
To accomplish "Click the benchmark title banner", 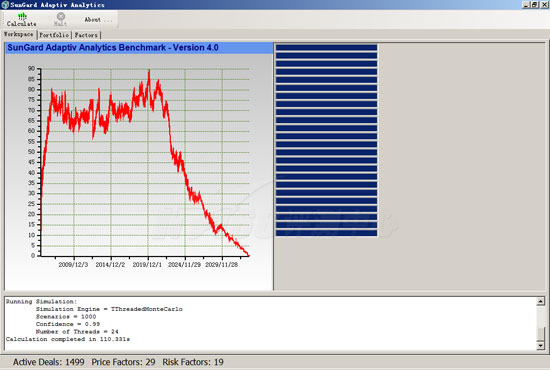I will [x=139, y=48].
